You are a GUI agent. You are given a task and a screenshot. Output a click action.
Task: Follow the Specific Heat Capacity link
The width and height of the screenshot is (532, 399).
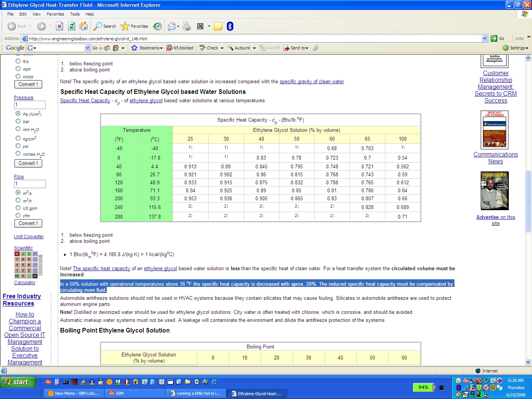point(85,101)
